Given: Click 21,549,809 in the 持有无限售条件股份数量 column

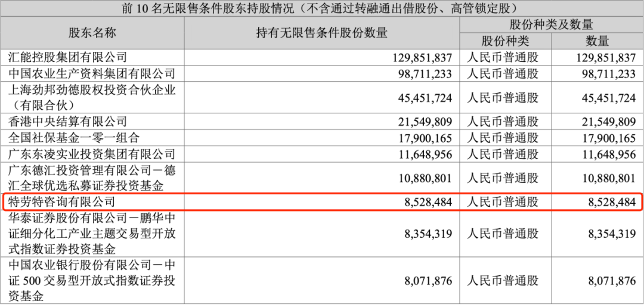Looking at the screenshot, I should coord(426,122).
